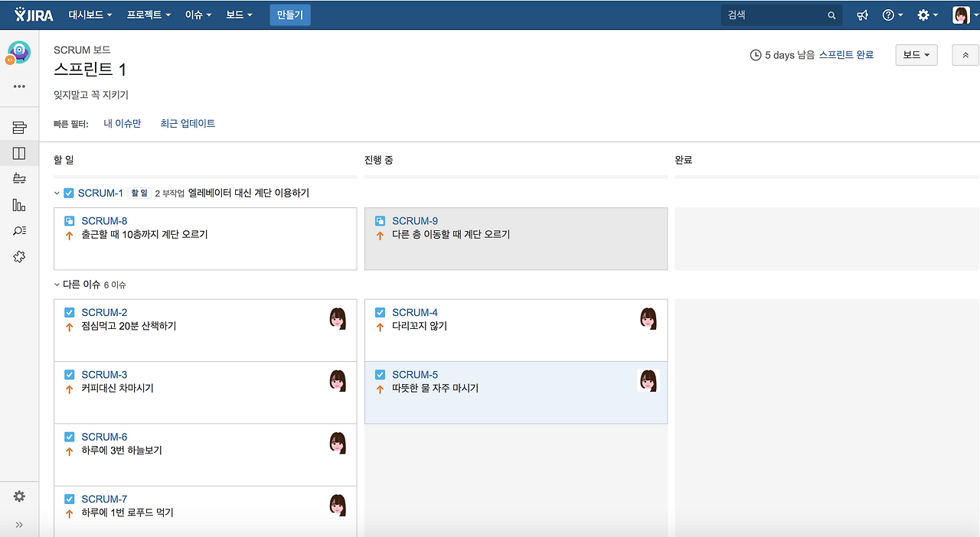The width and height of the screenshot is (980, 537).
Task: Open the Issues search icon in sidebar
Action: coord(19,231)
